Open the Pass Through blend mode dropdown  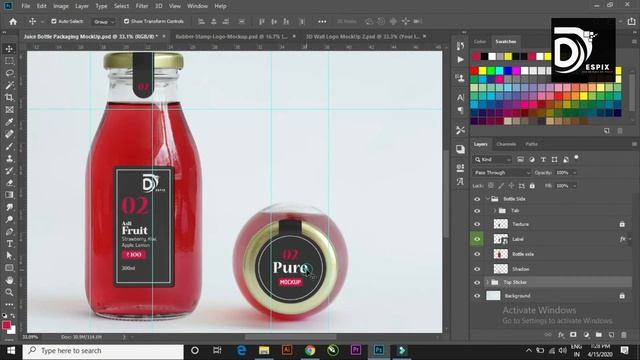pyautogui.click(x=502, y=173)
